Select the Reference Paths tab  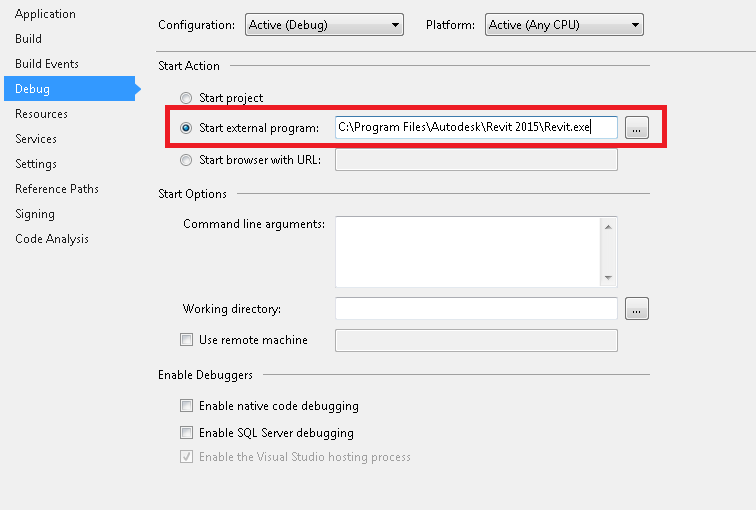[56, 189]
